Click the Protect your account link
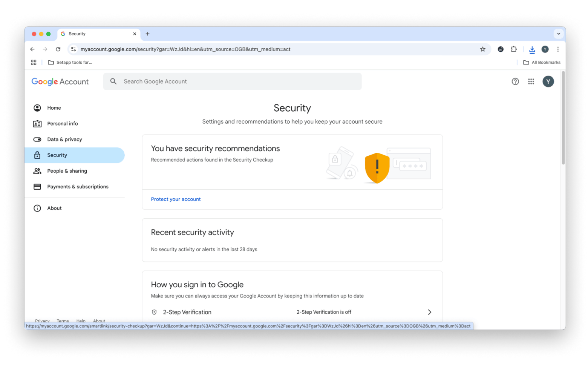Viewport: 588px width, 365px height. [176, 199]
